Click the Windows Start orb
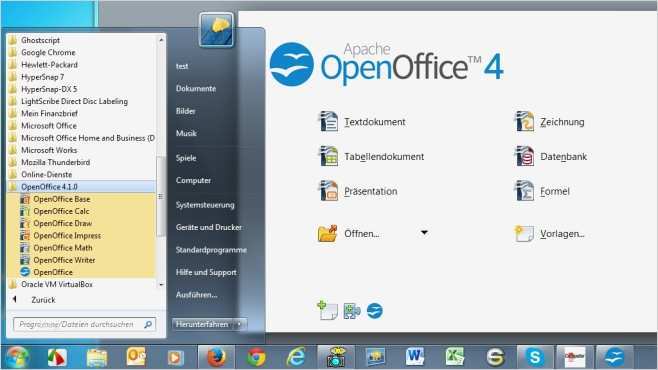This screenshot has height=370, width=658. click(x=17, y=357)
